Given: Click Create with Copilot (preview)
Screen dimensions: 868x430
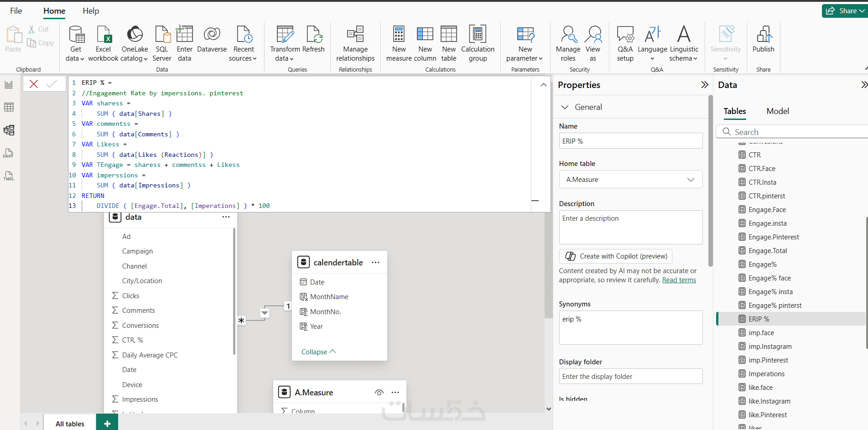Looking at the screenshot, I should tap(616, 256).
